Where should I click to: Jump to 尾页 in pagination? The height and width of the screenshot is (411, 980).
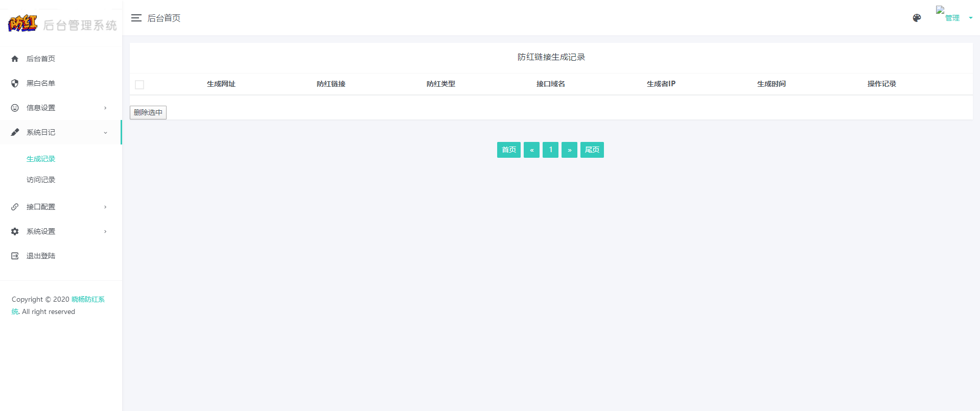pyautogui.click(x=592, y=150)
